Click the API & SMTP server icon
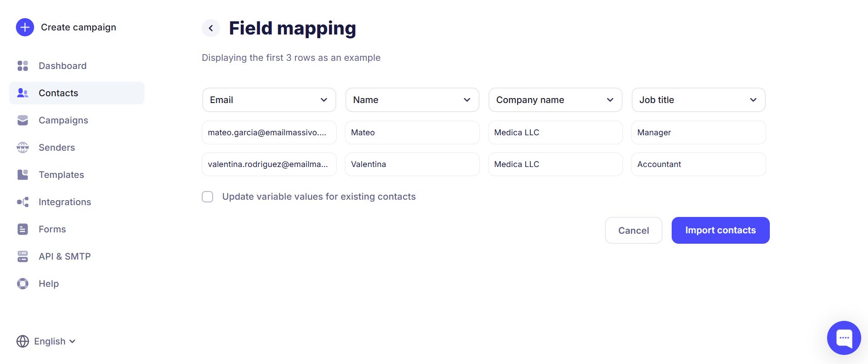This screenshot has height=364, width=868. tap(23, 256)
